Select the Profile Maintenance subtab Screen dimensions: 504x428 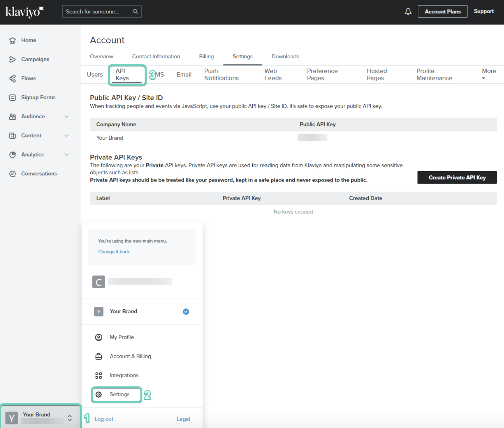tap(434, 75)
